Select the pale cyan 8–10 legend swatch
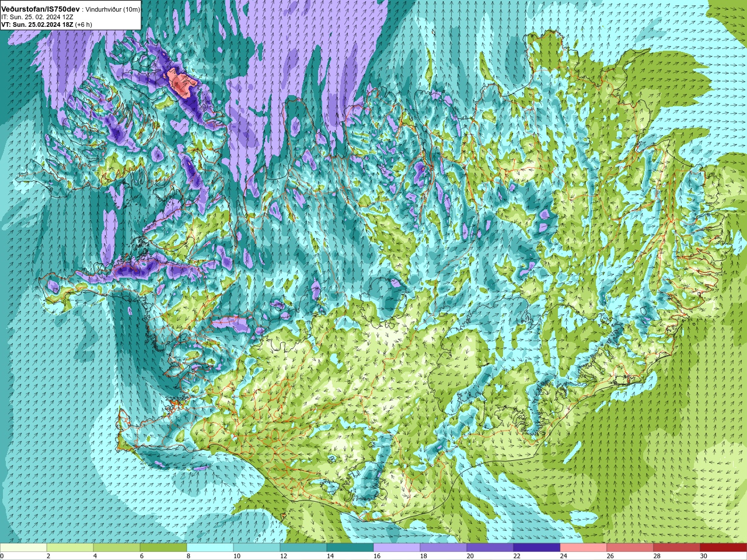Screen dimensions: 747x560 click(210, 548)
